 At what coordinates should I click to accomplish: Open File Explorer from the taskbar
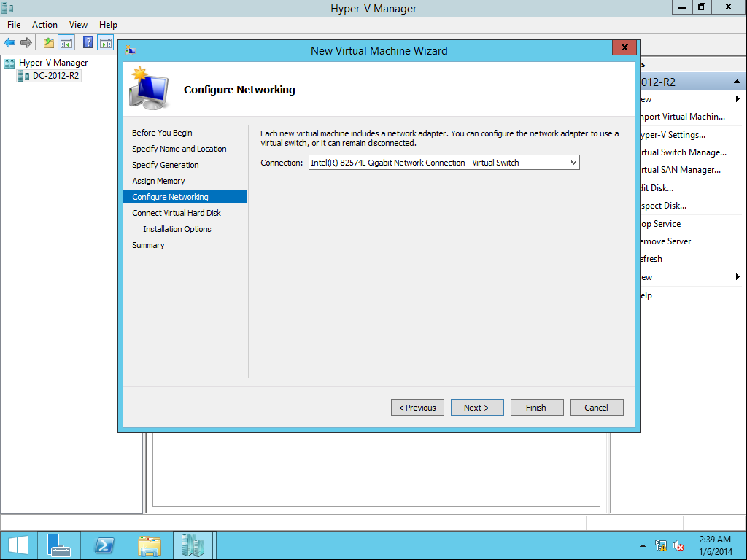[149, 545]
